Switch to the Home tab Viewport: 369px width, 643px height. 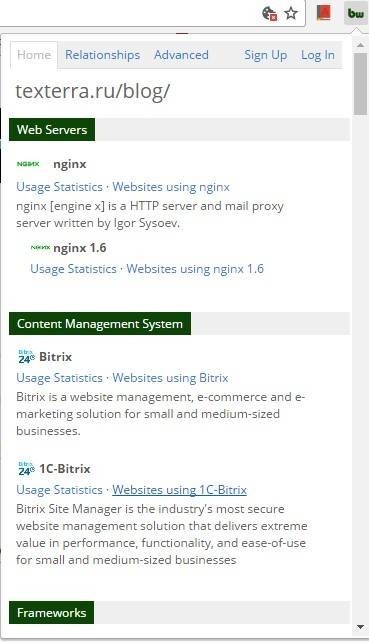[x=34, y=55]
